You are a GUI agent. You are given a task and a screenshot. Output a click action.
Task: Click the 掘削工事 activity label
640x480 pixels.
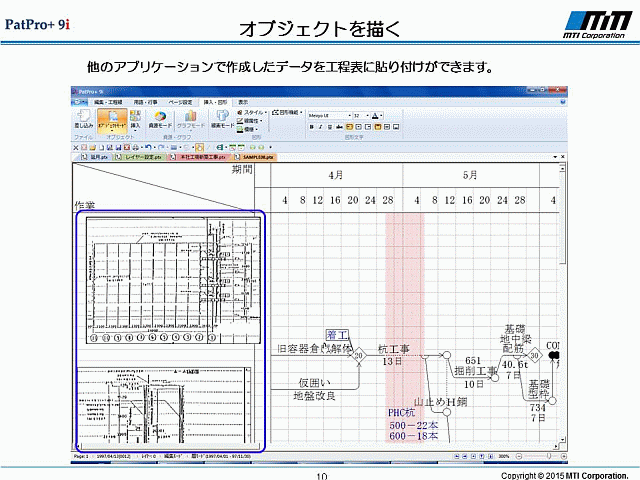[476, 371]
